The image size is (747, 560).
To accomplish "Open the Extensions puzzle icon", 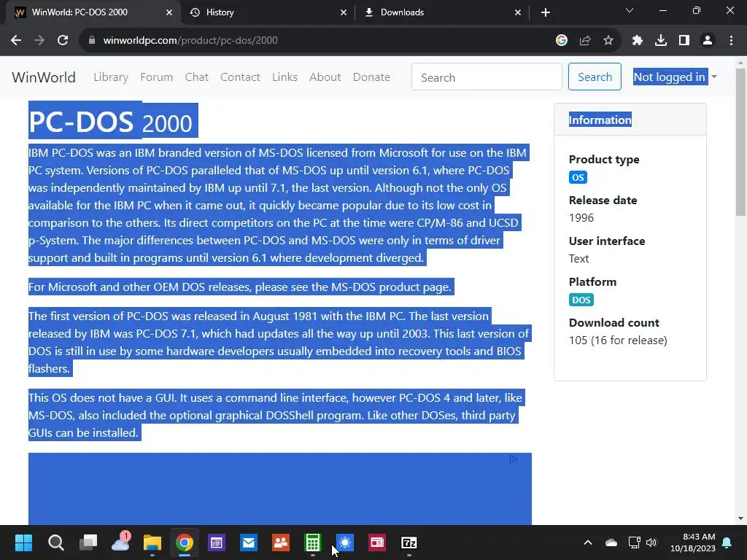I will (638, 41).
